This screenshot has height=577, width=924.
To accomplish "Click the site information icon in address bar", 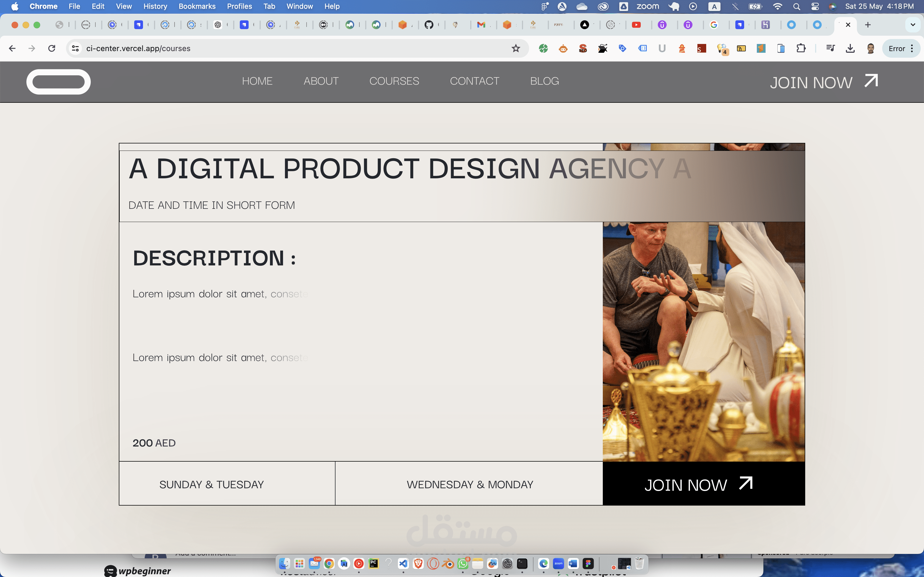I will pos(76,48).
